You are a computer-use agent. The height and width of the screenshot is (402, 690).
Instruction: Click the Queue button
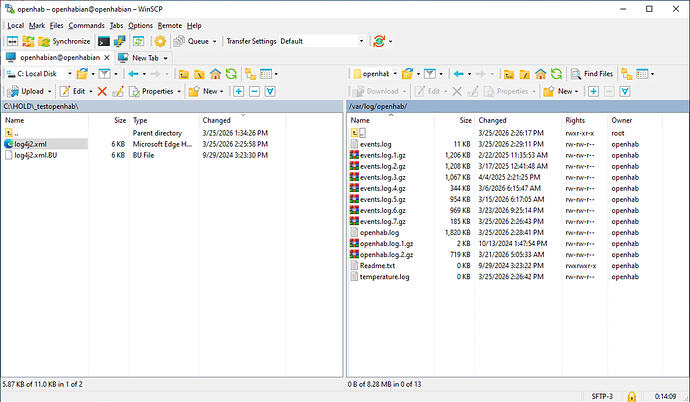pos(191,41)
